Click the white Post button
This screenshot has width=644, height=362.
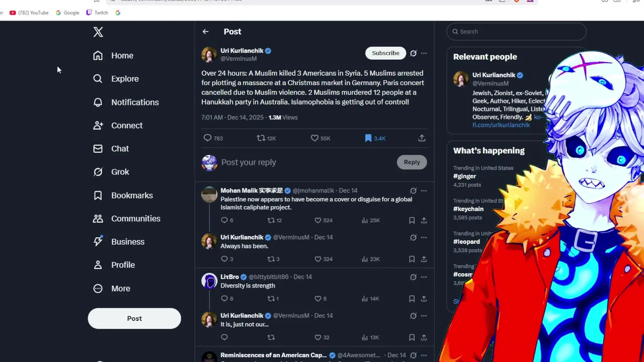134,318
